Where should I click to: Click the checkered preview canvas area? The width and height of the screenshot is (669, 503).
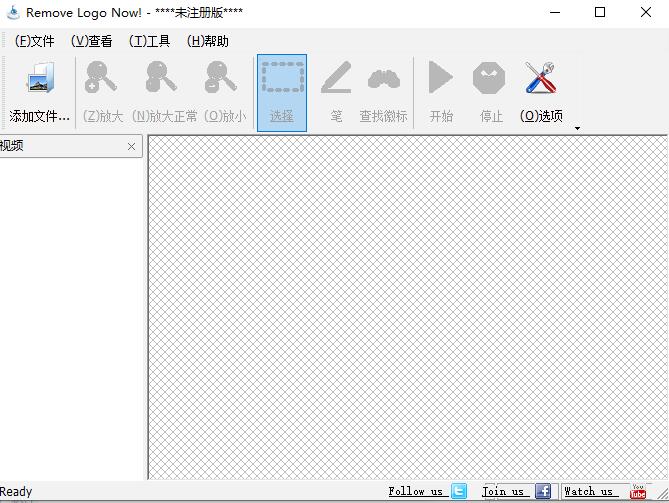(x=407, y=307)
